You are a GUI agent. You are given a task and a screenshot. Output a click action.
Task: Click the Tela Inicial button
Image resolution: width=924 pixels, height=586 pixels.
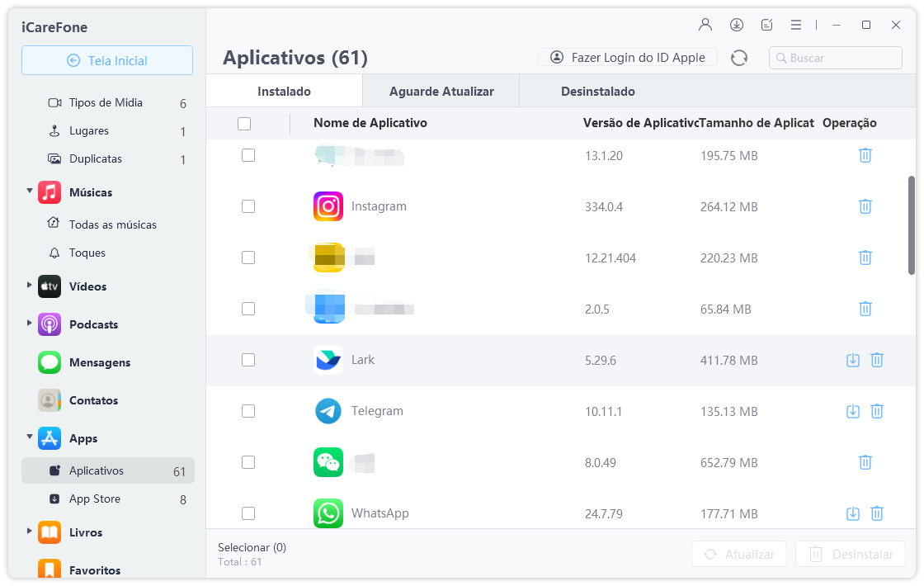click(x=107, y=60)
